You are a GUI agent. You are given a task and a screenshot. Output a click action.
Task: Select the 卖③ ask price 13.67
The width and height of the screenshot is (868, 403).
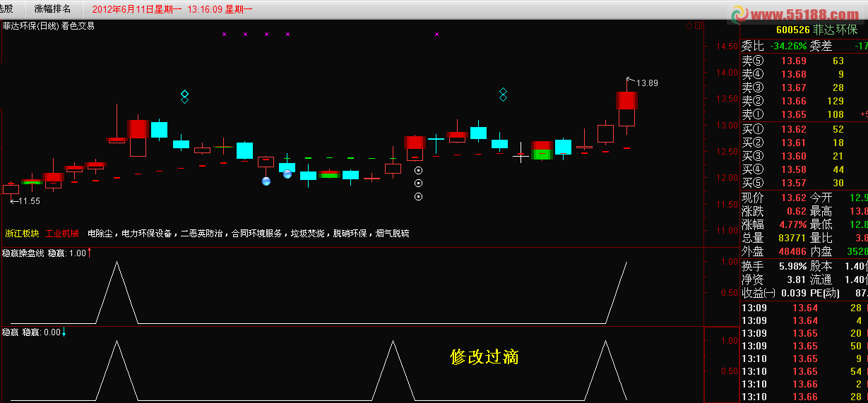point(794,88)
